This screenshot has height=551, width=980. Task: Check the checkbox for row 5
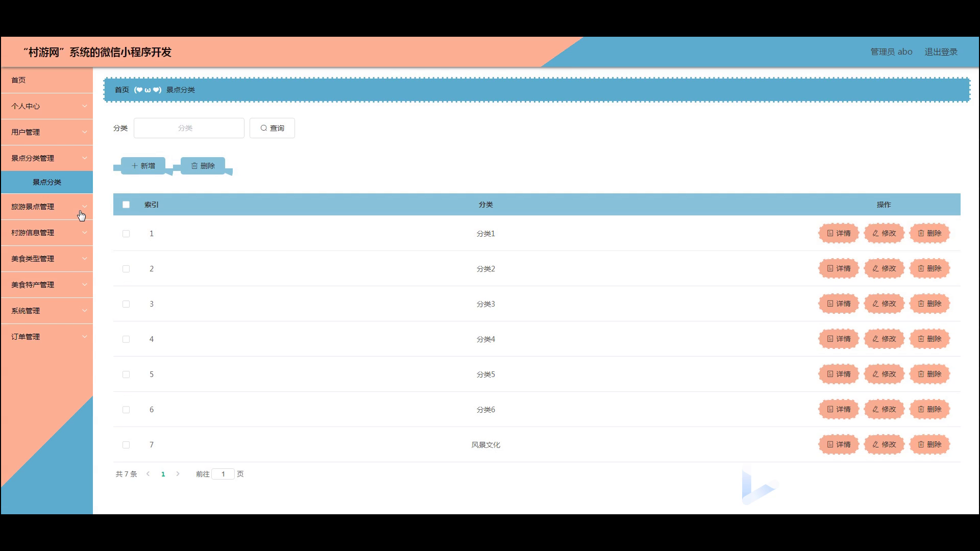point(126,374)
